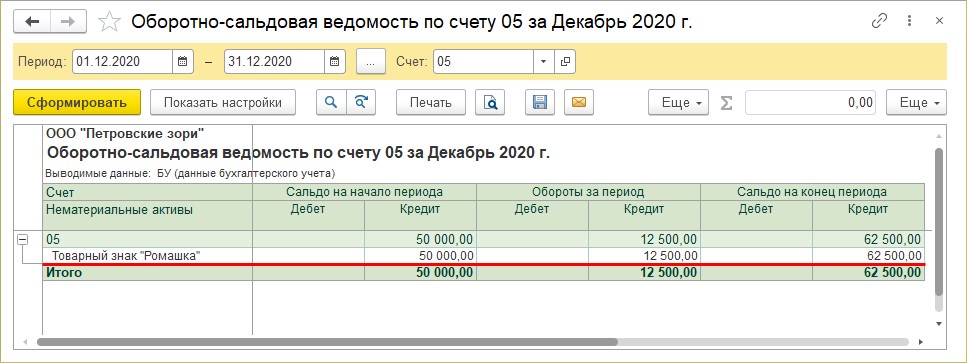
Task: Save report with the floppy disk icon
Action: pos(540,102)
